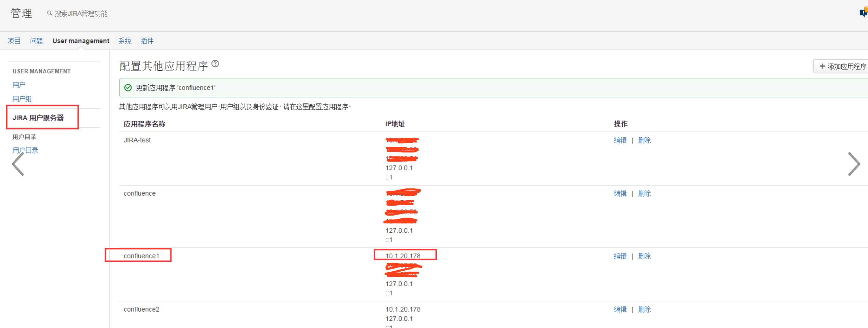Edit the JIRA-test application
This screenshot has width=868, height=328.
(620, 140)
